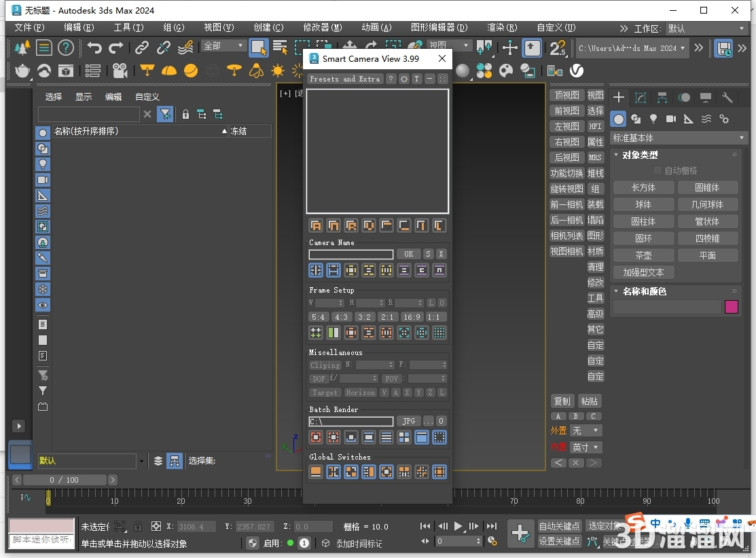The height and width of the screenshot is (558, 756).
Task: Open the 英寸 units dropdown
Action: coord(586,447)
